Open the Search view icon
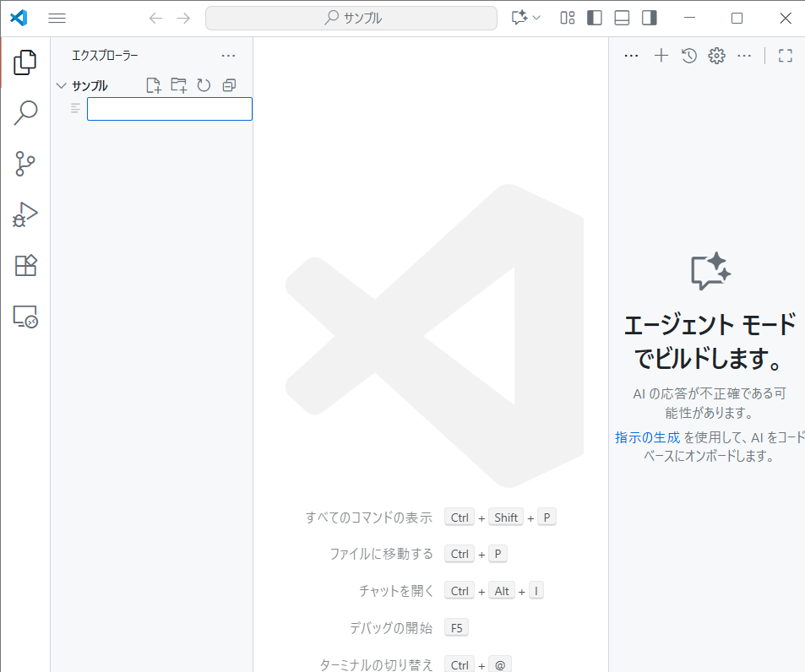 25,112
